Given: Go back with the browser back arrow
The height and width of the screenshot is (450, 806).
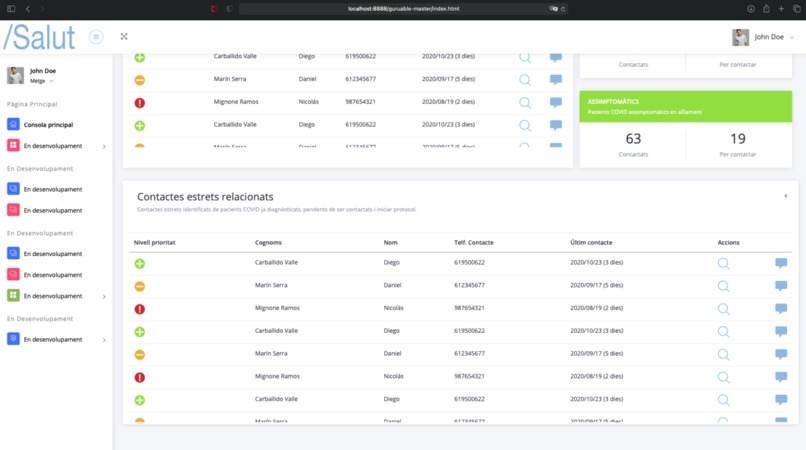Looking at the screenshot, I should tap(28, 9).
